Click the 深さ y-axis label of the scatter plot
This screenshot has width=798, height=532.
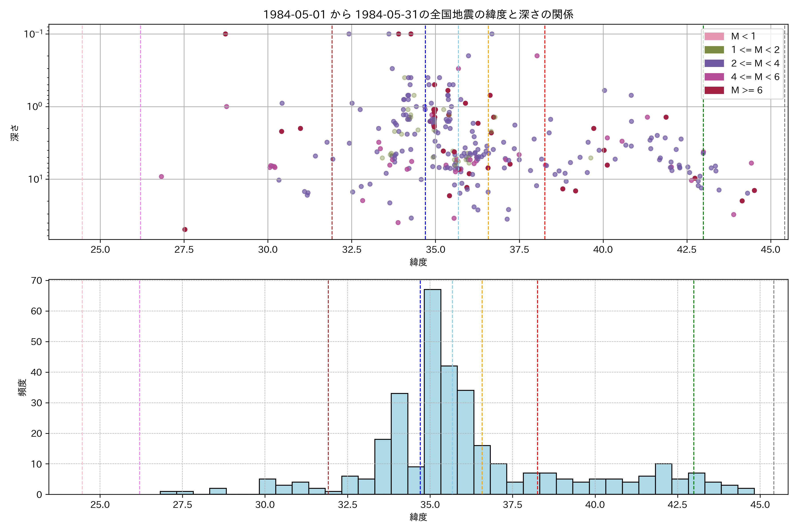pos(15,133)
